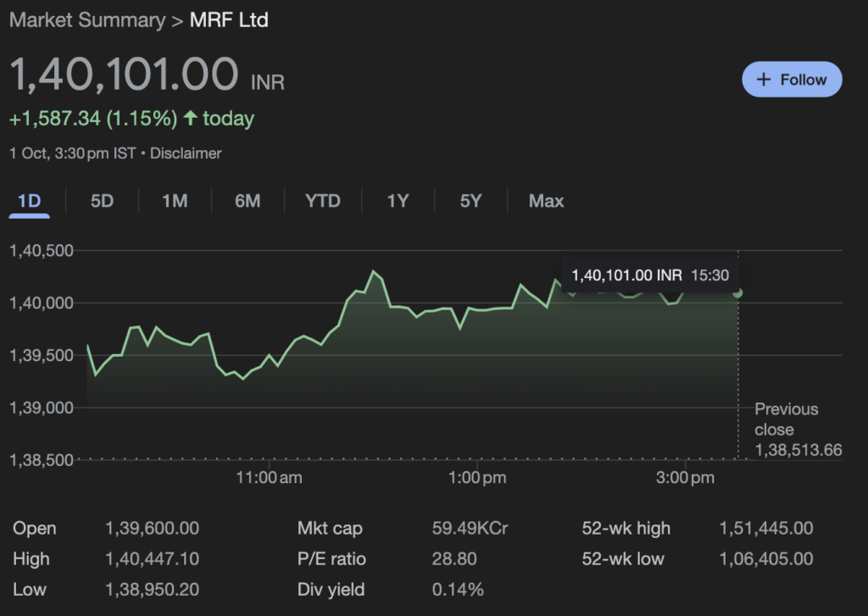
Task: Click the Div yield label
Action: tap(331, 590)
